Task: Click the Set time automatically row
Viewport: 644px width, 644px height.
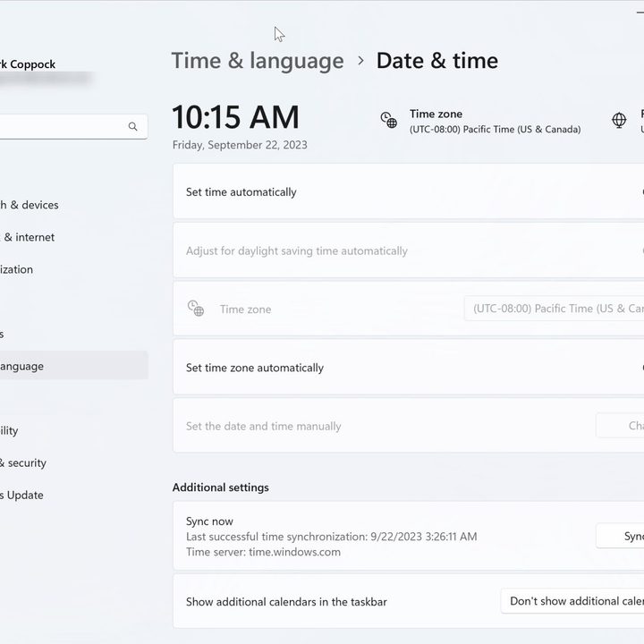Action: click(x=408, y=191)
